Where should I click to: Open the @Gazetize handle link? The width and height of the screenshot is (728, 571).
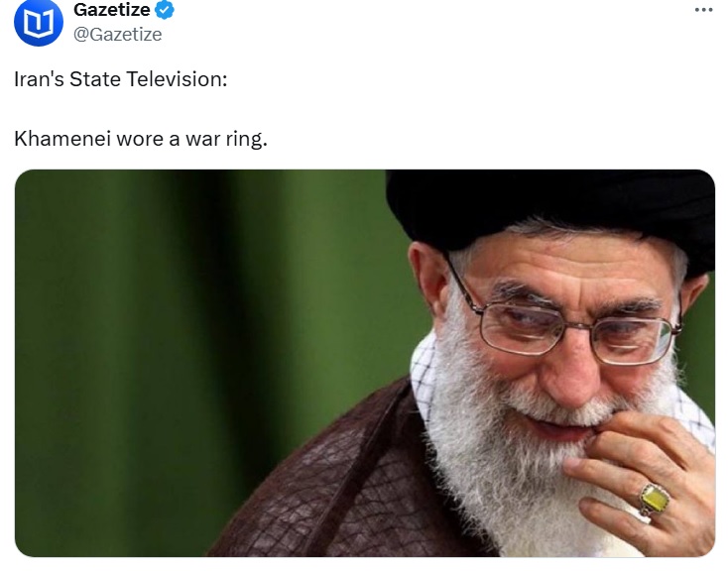pos(117,35)
